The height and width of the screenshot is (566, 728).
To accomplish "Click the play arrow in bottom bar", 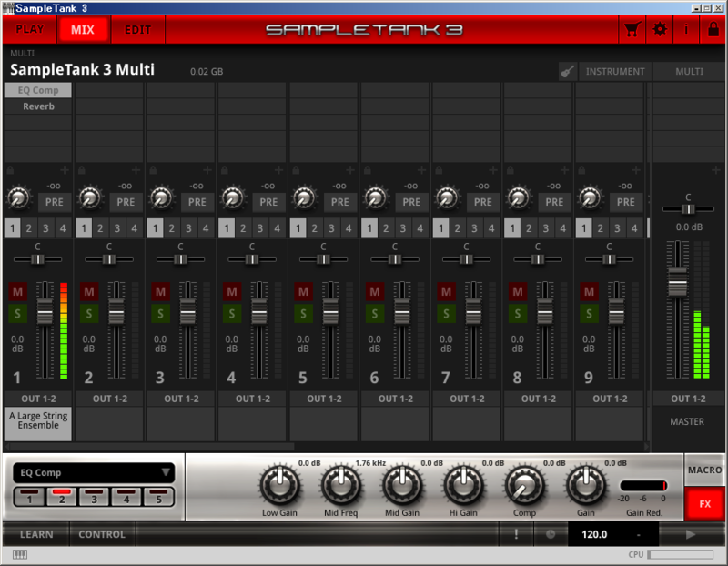I will tap(691, 534).
